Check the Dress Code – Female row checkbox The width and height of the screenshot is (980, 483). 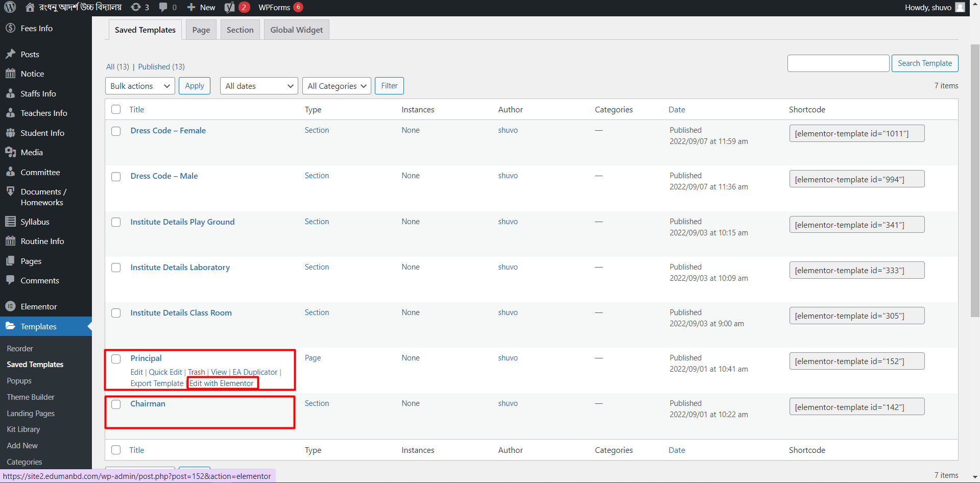[116, 131]
